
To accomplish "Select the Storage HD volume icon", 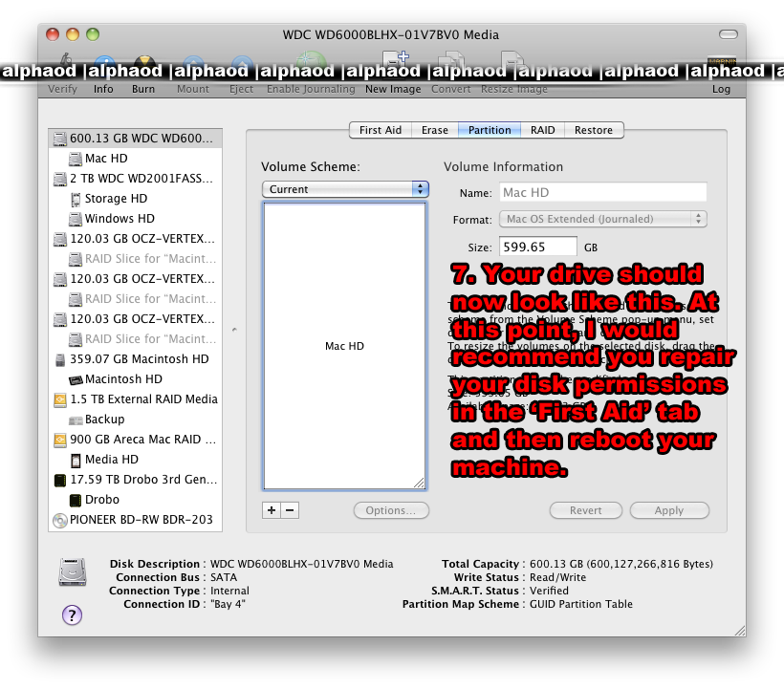I will [76, 200].
